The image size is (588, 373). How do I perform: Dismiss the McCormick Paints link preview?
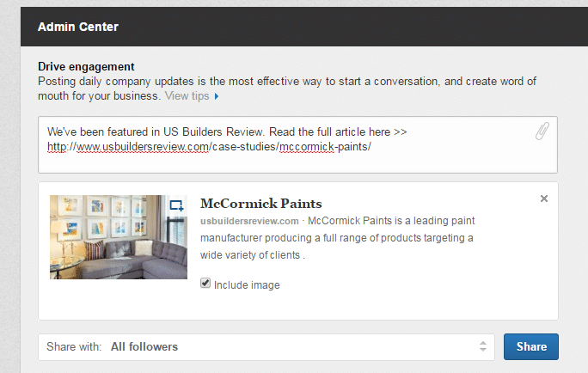pos(543,199)
